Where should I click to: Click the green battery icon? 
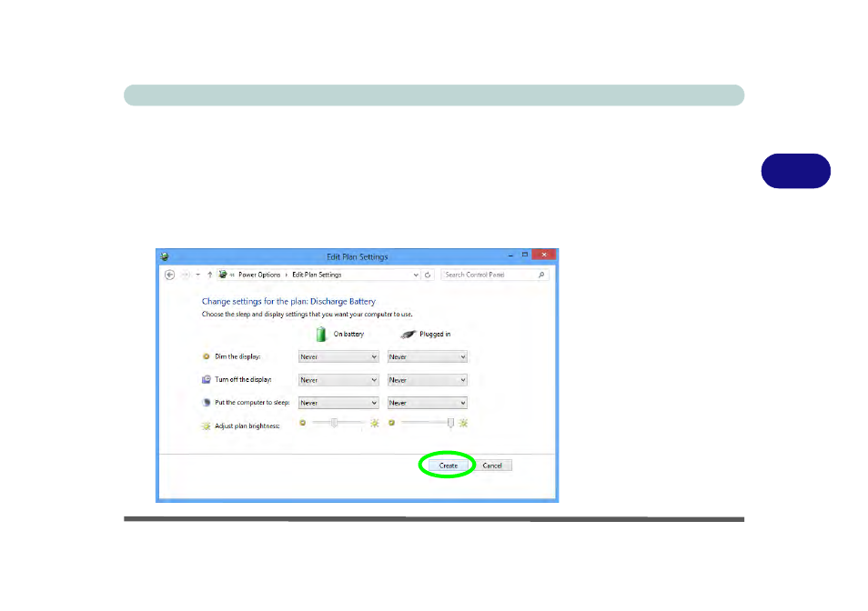point(321,334)
